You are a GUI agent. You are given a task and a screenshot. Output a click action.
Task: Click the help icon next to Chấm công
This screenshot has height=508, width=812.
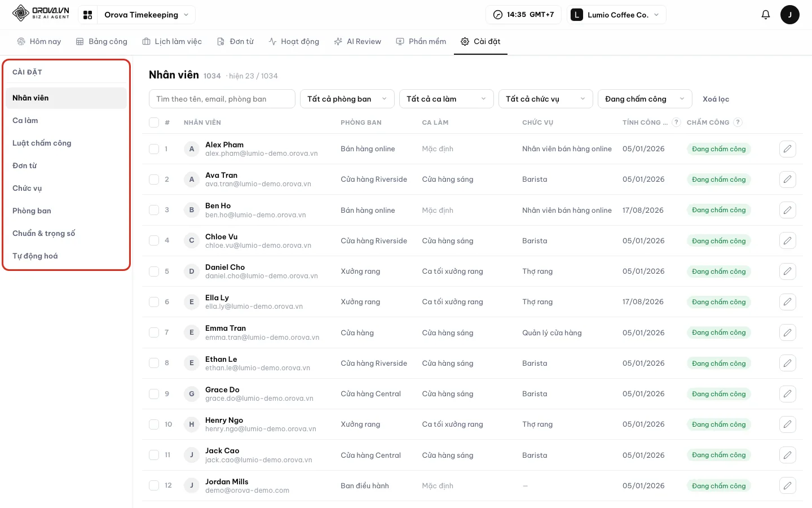[738, 122]
